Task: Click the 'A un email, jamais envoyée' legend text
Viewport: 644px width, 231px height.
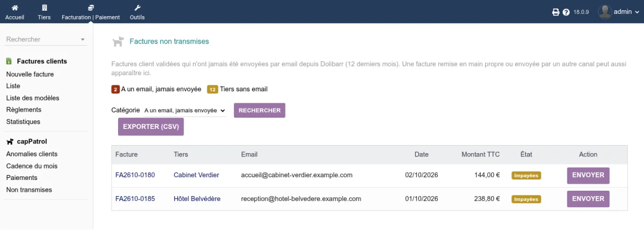Action: click(x=161, y=89)
